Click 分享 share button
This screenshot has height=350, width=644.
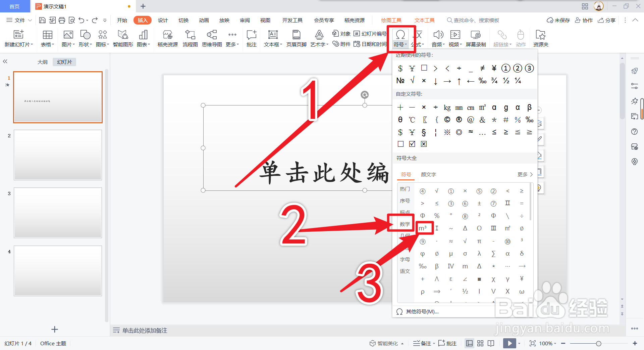(x=607, y=20)
